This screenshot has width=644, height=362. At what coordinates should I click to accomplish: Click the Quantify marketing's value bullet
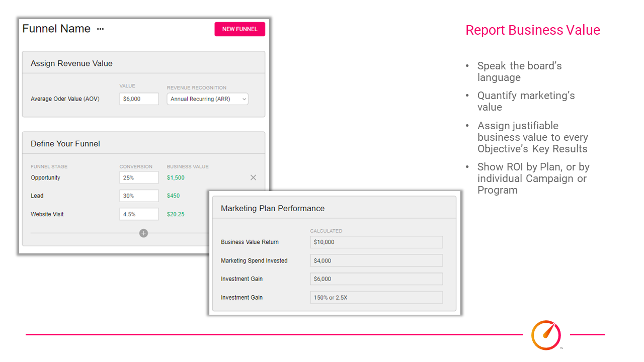(x=526, y=101)
